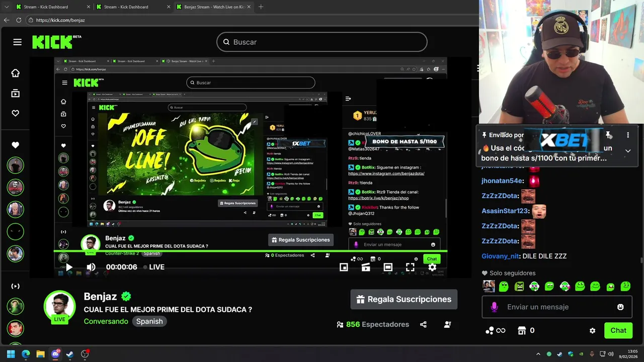644x362 pixels.
Task: Open Windows Start menu
Action: (x=11, y=354)
